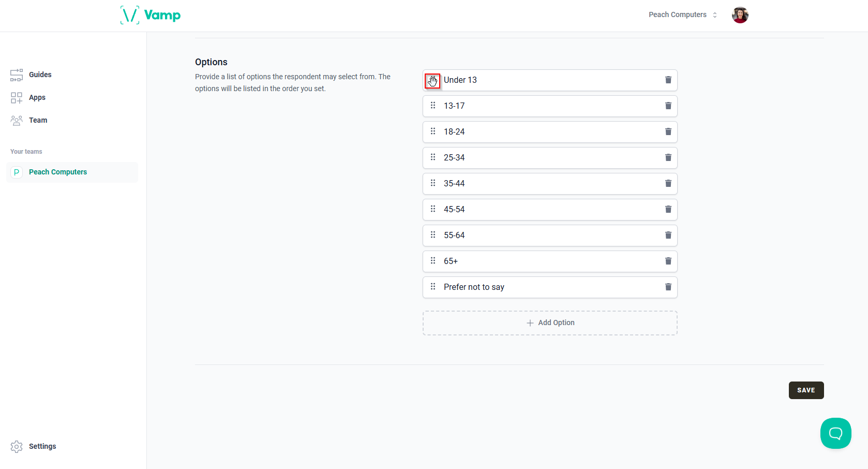Edit the 25-34 option text
Image resolution: width=868 pixels, height=469 pixels.
coord(551,158)
